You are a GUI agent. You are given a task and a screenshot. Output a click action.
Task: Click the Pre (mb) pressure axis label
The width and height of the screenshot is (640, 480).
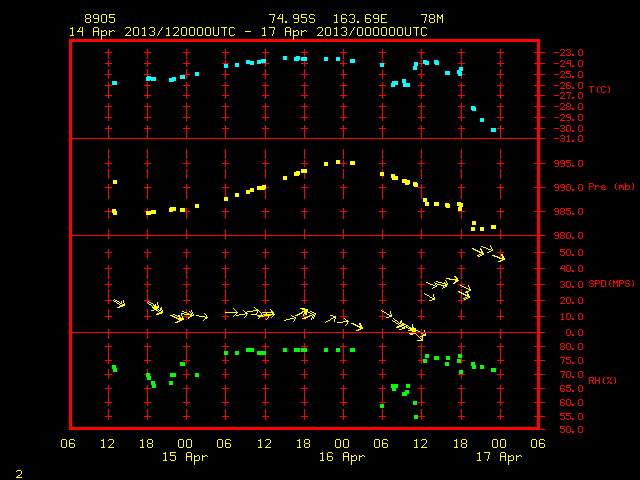pyautogui.click(x=611, y=187)
